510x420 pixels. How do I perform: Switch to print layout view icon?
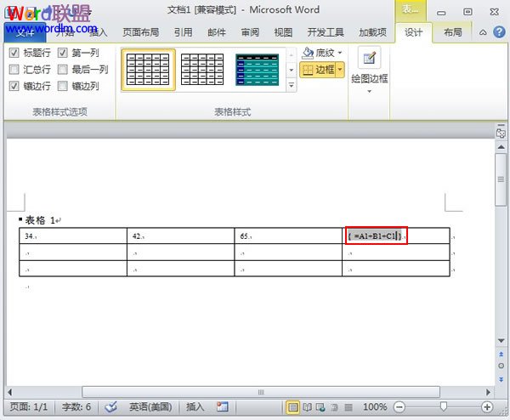coord(292,407)
